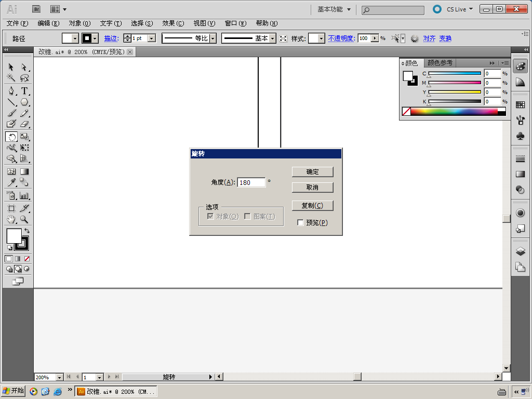Image resolution: width=532 pixels, height=399 pixels.
Task: Open the Windows Start button
Action: pyautogui.click(x=13, y=391)
